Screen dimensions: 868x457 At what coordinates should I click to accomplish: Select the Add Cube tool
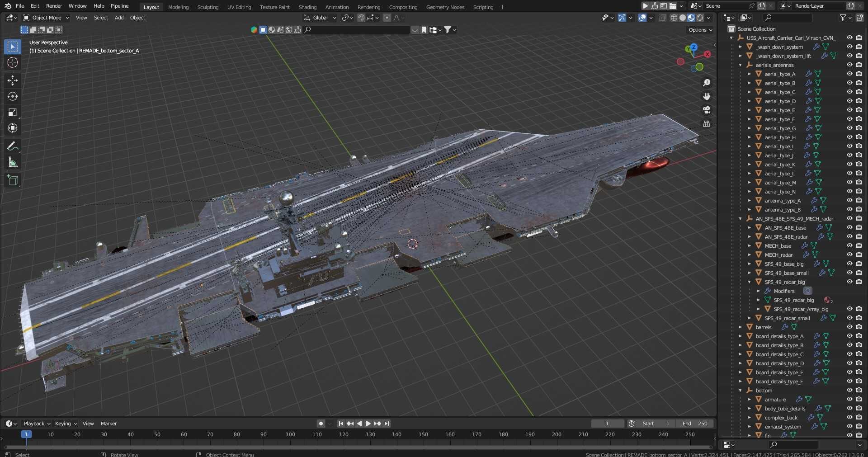coord(13,180)
